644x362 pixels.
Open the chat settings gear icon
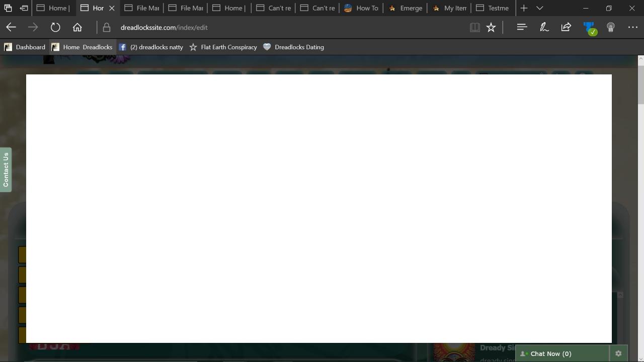click(618, 353)
